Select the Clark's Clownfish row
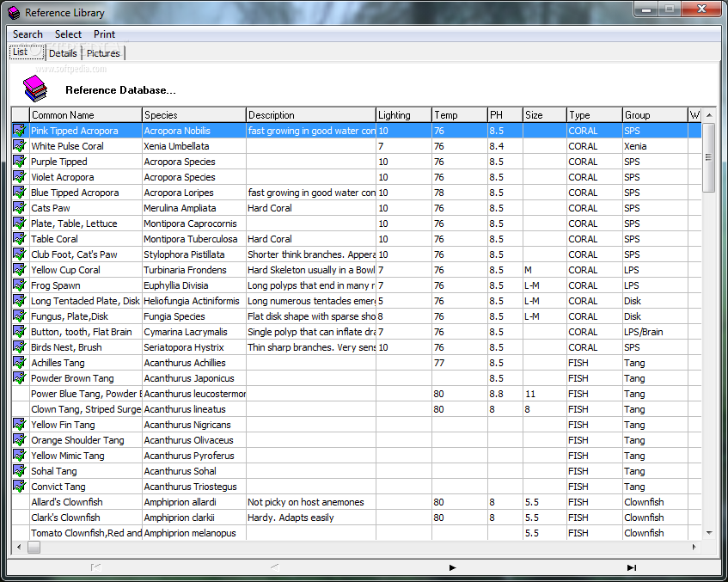The height and width of the screenshot is (582, 728). 357,518
